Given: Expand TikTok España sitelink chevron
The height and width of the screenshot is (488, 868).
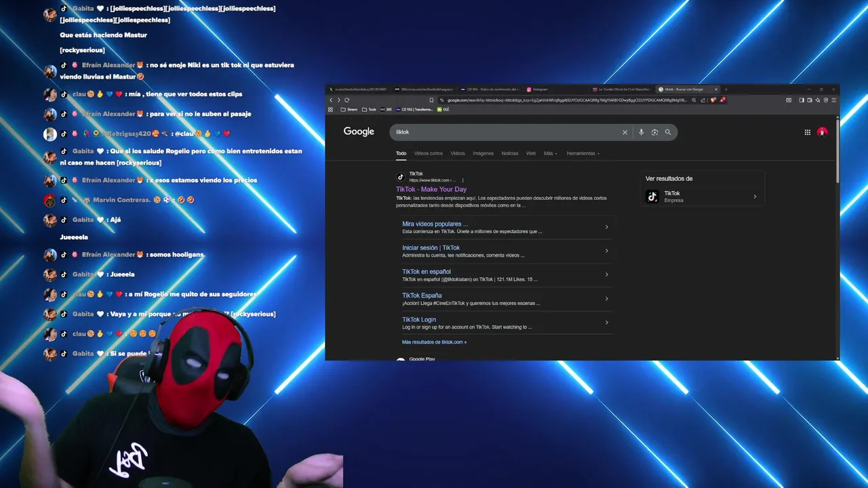Looking at the screenshot, I should 606,298.
